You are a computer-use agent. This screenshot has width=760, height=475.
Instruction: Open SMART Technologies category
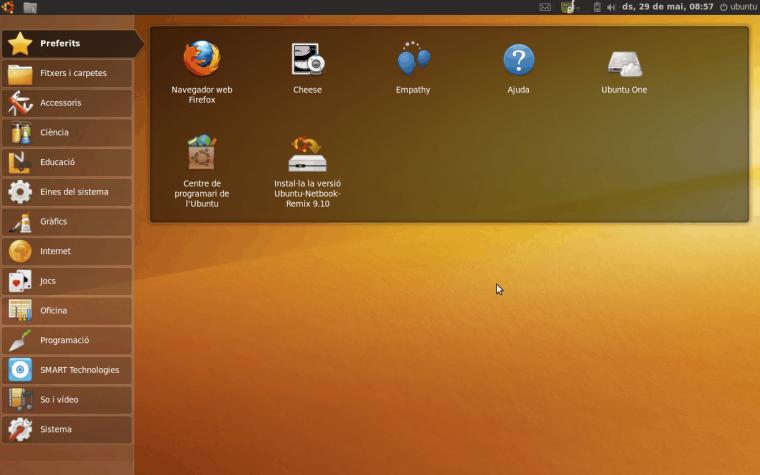click(67, 370)
